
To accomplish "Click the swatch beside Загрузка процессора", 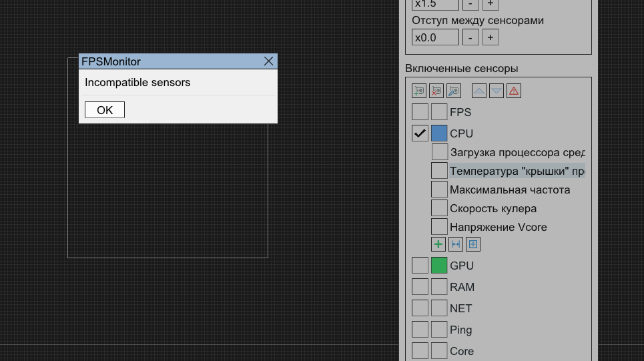I will (x=440, y=152).
